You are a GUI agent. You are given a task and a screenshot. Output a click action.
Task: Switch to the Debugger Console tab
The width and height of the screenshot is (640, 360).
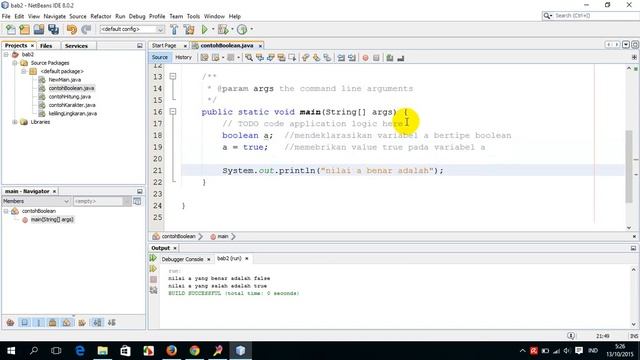[182, 259]
